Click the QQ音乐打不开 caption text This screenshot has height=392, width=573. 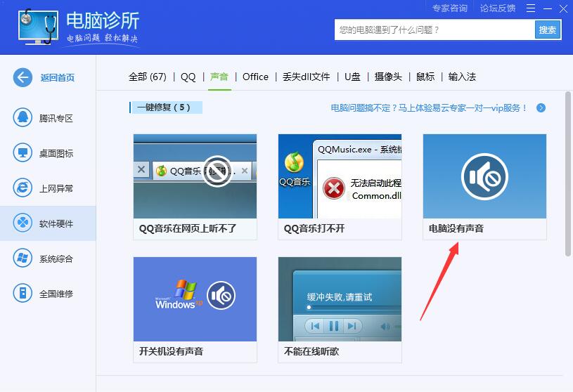pyautogui.click(x=314, y=229)
